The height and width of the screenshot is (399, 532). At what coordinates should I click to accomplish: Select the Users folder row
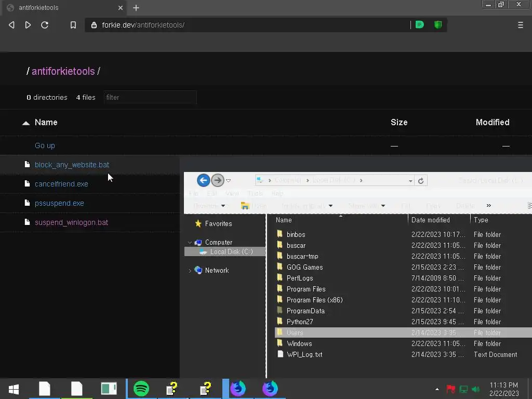(403, 332)
